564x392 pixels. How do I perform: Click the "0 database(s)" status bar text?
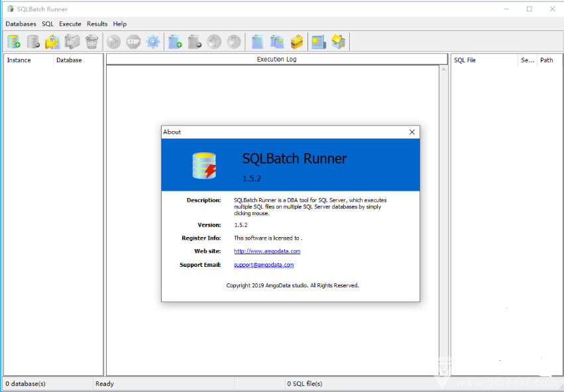26,384
